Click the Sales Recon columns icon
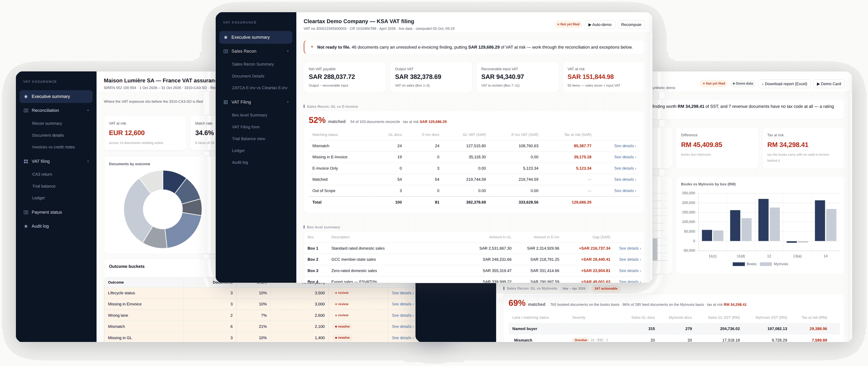This screenshot has height=366, width=868. point(226,51)
